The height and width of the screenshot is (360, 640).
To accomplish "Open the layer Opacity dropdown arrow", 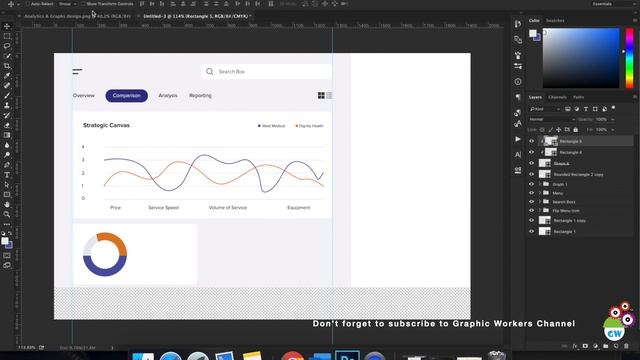I will (x=613, y=120).
